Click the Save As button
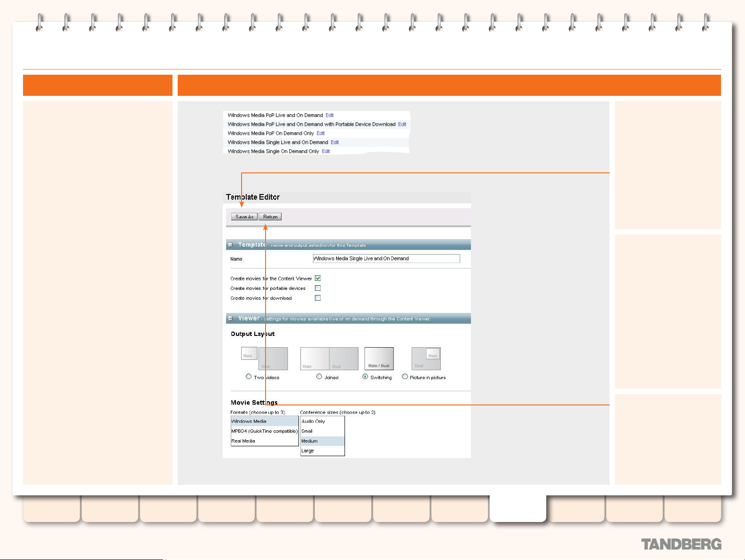Viewport: 745px width, 560px height. click(244, 217)
